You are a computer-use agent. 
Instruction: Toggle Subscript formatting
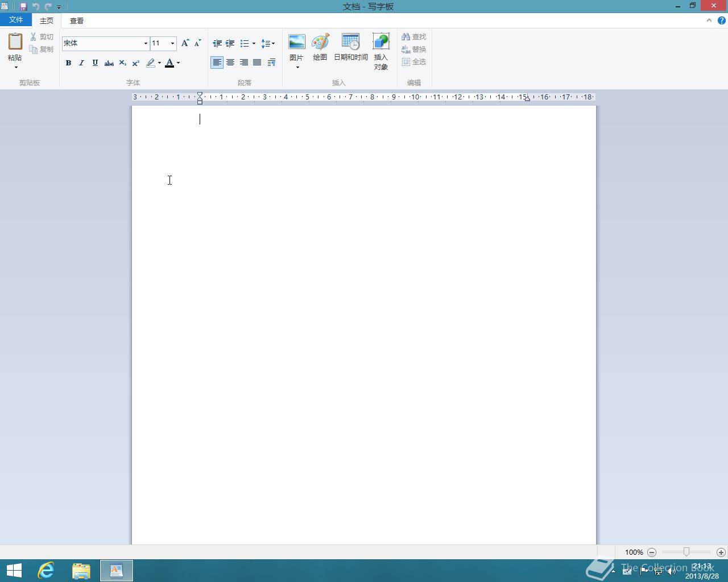(122, 63)
